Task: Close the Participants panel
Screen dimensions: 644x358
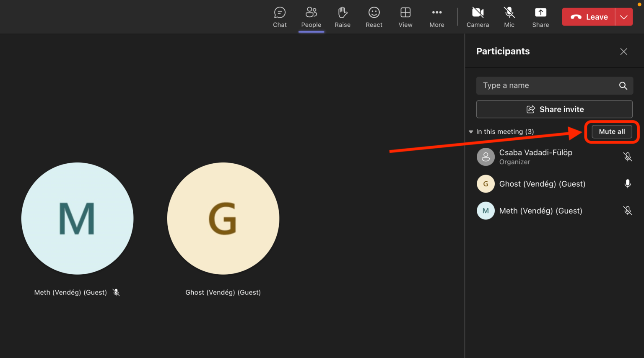Action: (624, 52)
